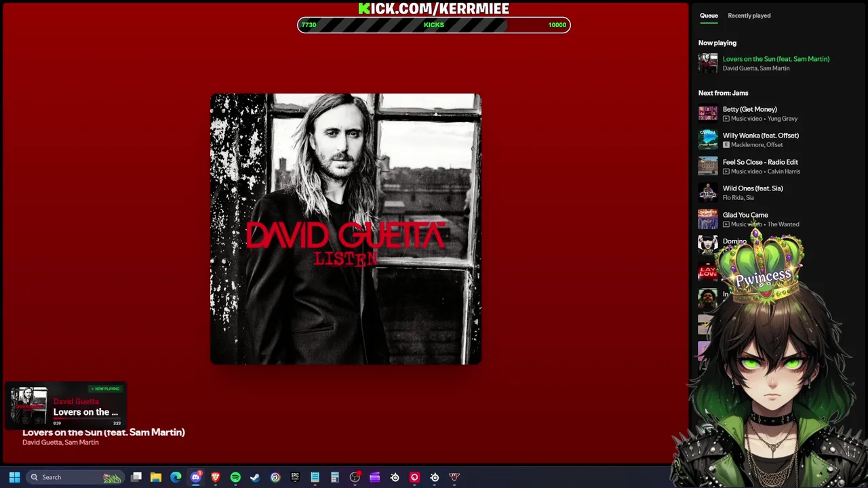868x488 pixels.
Task: Open the Windows Start menu
Action: tap(14, 477)
